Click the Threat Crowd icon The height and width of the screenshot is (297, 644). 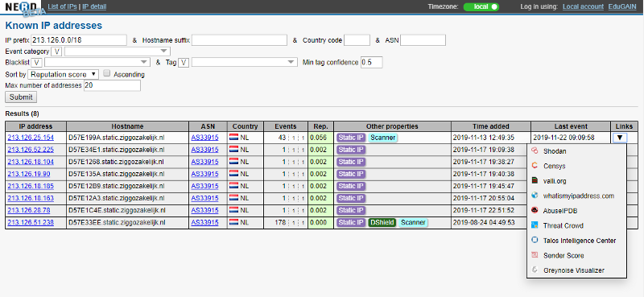(x=535, y=225)
